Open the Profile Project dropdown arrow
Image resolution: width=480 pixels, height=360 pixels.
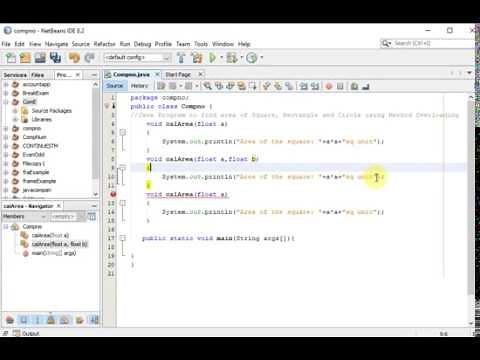point(261,58)
